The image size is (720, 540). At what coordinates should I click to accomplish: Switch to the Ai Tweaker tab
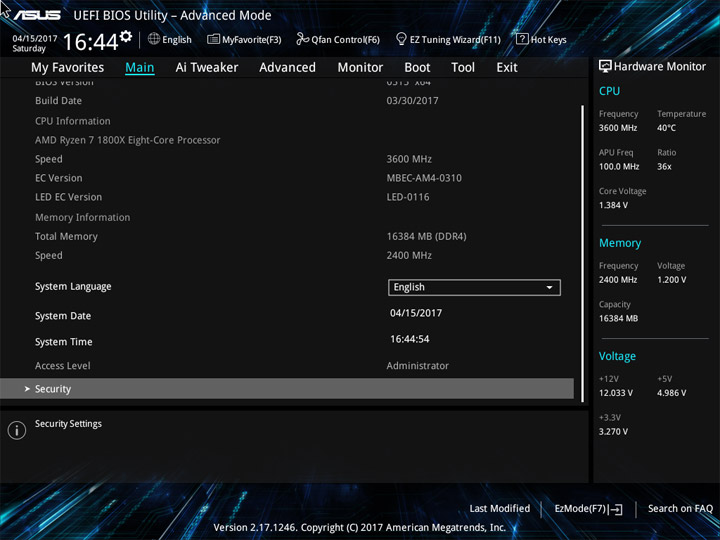coord(207,68)
